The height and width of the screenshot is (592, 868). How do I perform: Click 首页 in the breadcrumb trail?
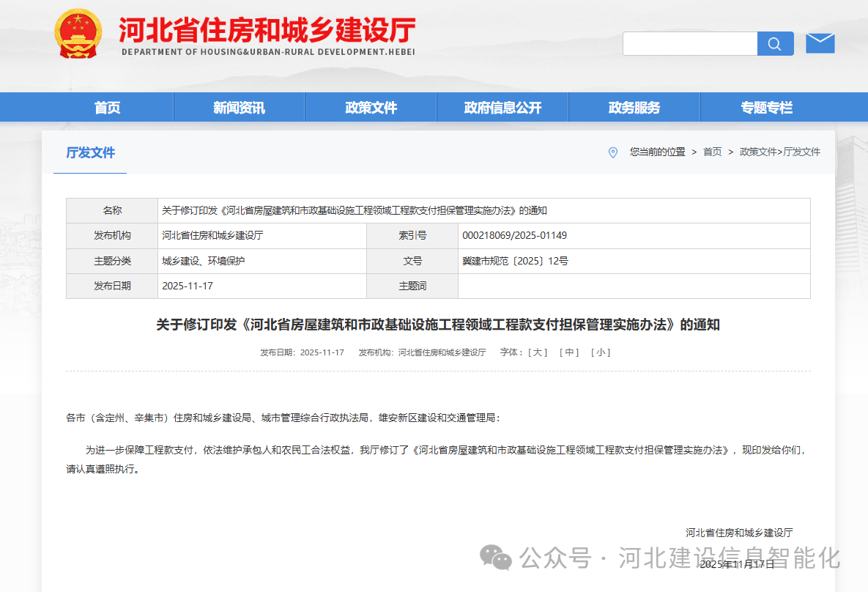click(x=711, y=152)
